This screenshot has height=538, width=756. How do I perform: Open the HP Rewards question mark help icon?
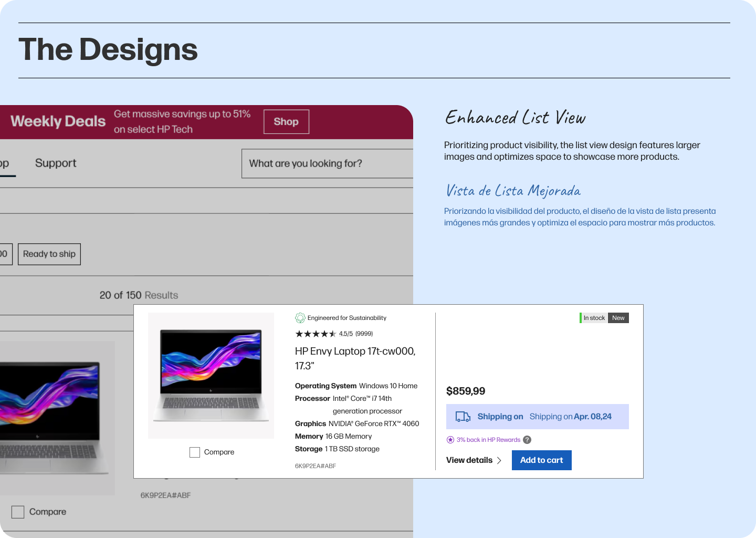[527, 440]
